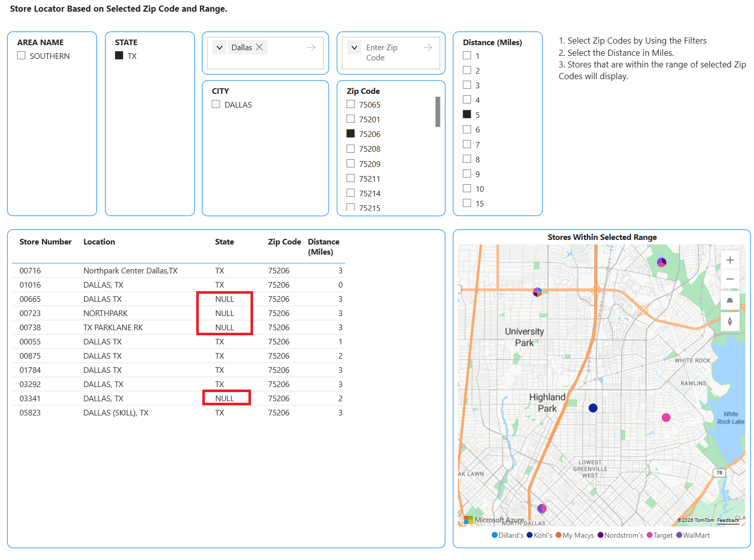Uncheck the TX state checkbox
Image resolution: width=754 pixels, height=560 pixels.
[x=119, y=55]
